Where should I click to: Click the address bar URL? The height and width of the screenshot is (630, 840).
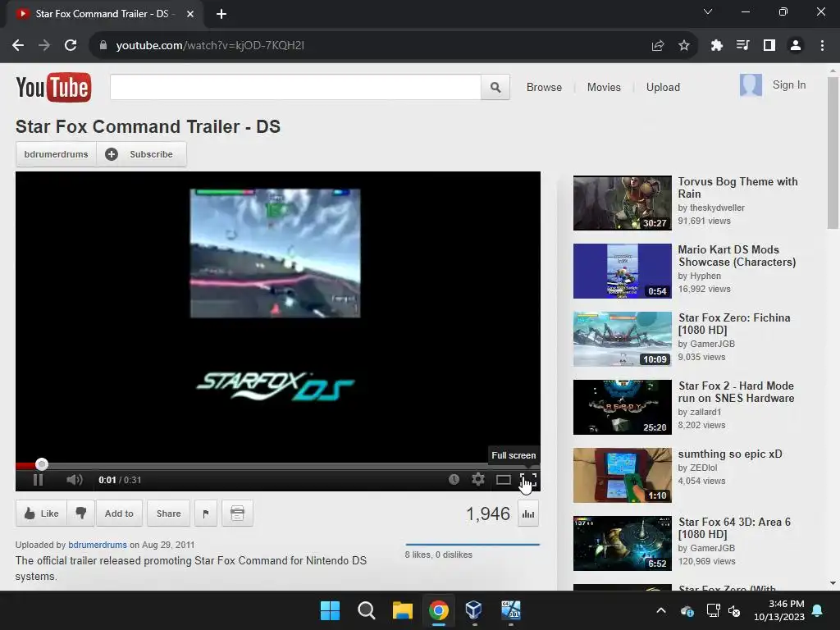(x=210, y=46)
